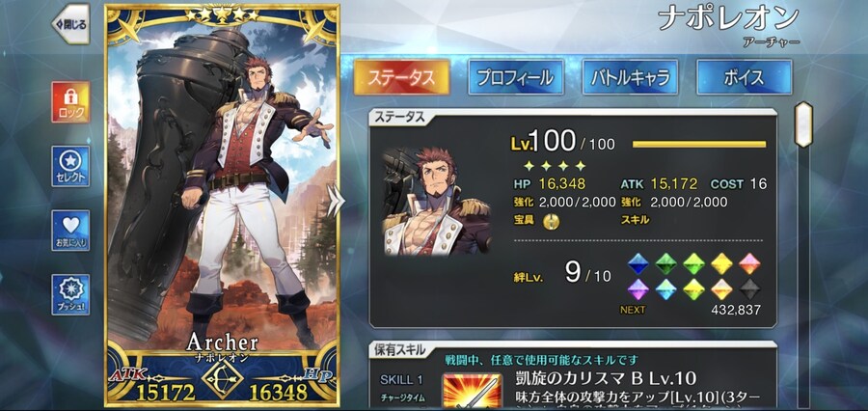Click the blue bond crystal icon
The width and height of the screenshot is (868, 411).
pos(637,263)
